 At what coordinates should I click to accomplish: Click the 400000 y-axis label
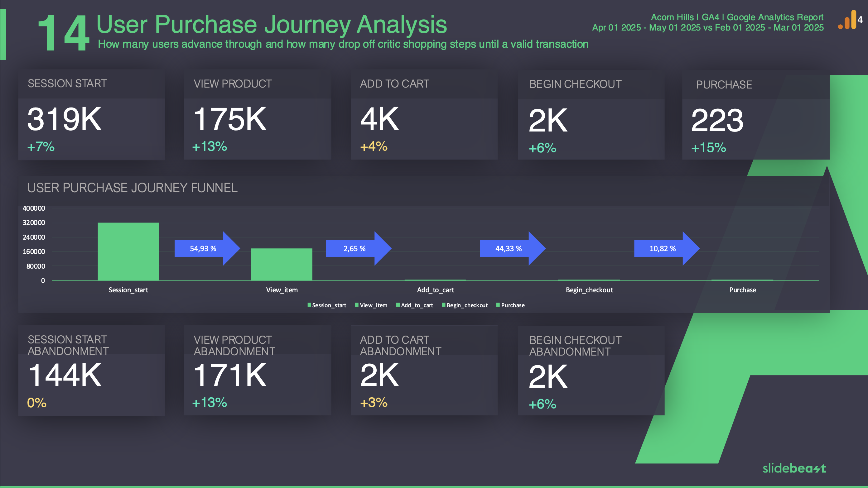[34, 208]
